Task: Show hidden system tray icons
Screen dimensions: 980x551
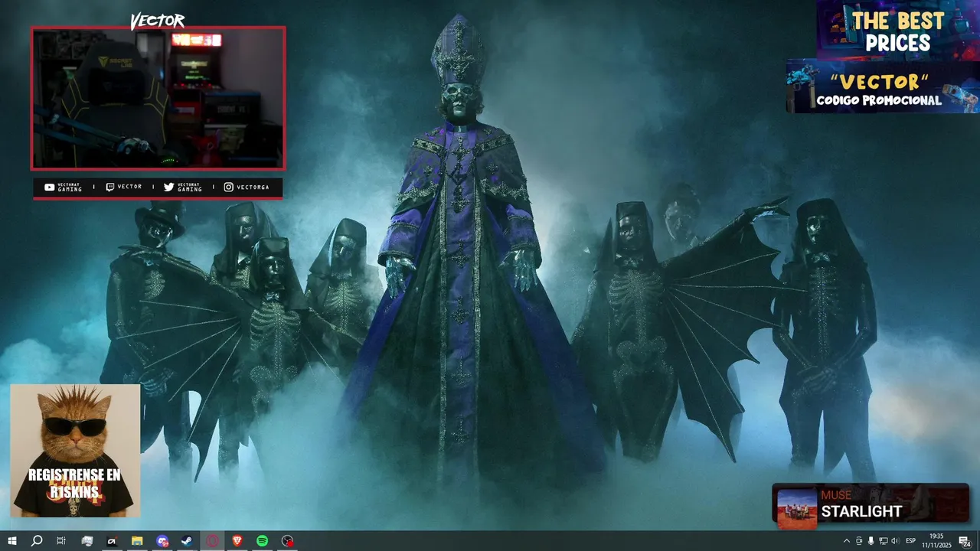Action: point(846,541)
